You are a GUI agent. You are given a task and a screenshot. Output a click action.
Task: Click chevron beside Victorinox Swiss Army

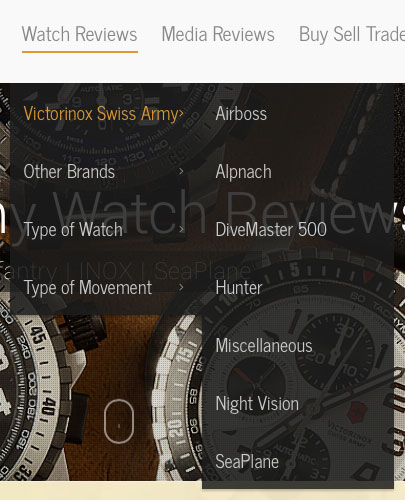coord(181,114)
